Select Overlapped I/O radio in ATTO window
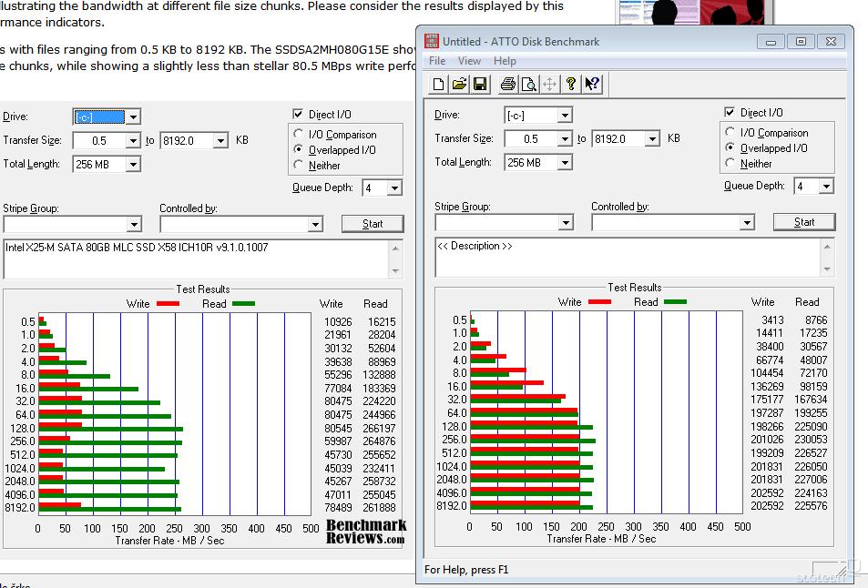 [730, 147]
